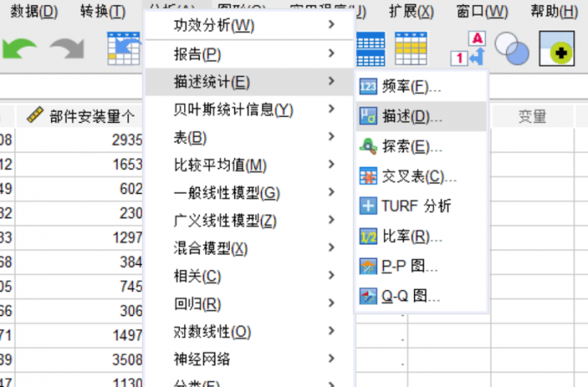Select the cell showing 2935

coord(80,140)
